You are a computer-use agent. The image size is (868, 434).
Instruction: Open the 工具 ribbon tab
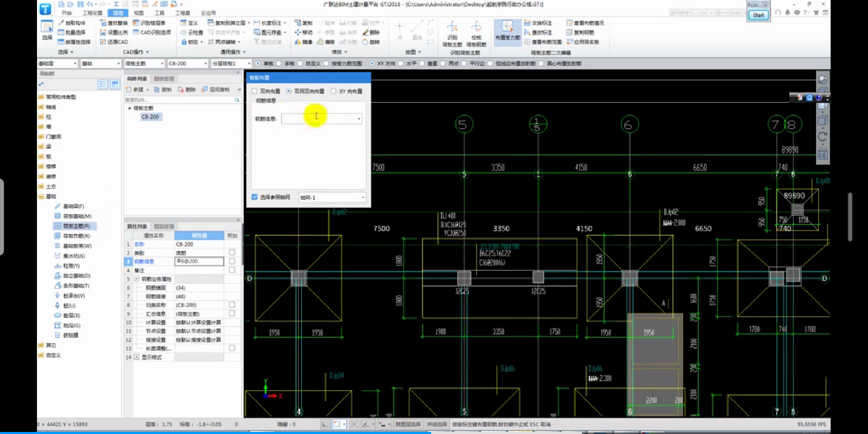point(160,13)
